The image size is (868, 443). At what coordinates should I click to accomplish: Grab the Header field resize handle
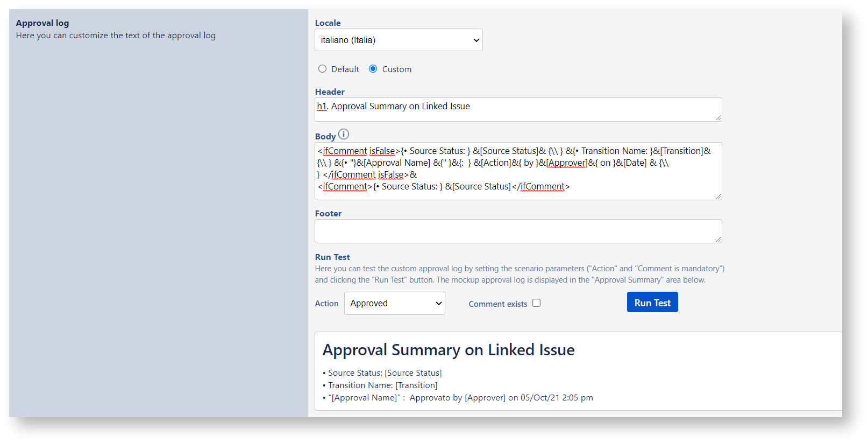point(718,118)
